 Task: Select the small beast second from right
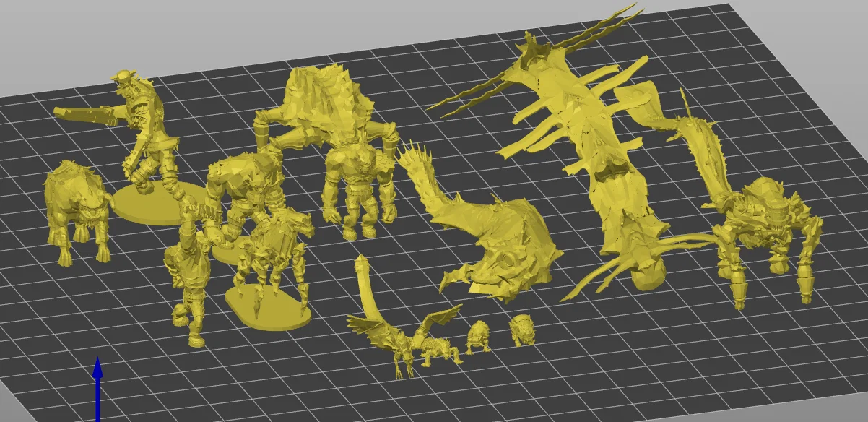click(478, 337)
